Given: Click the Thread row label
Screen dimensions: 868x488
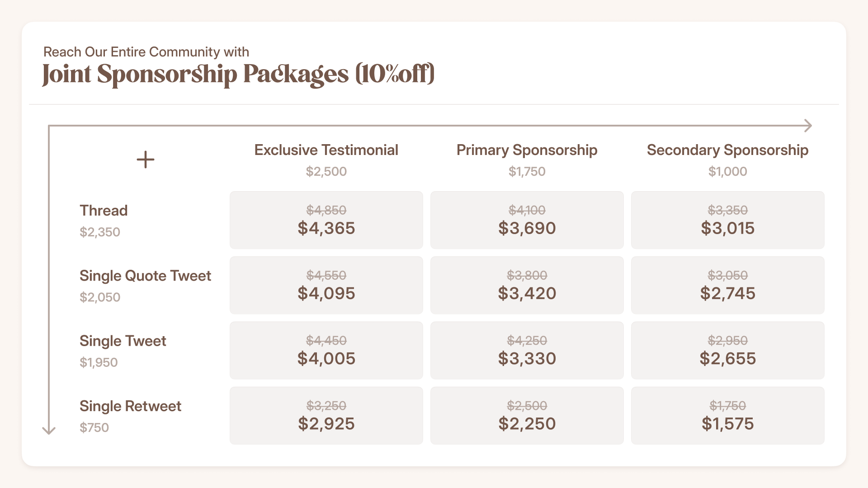Looking at the screenshot, I should point(104,211).
